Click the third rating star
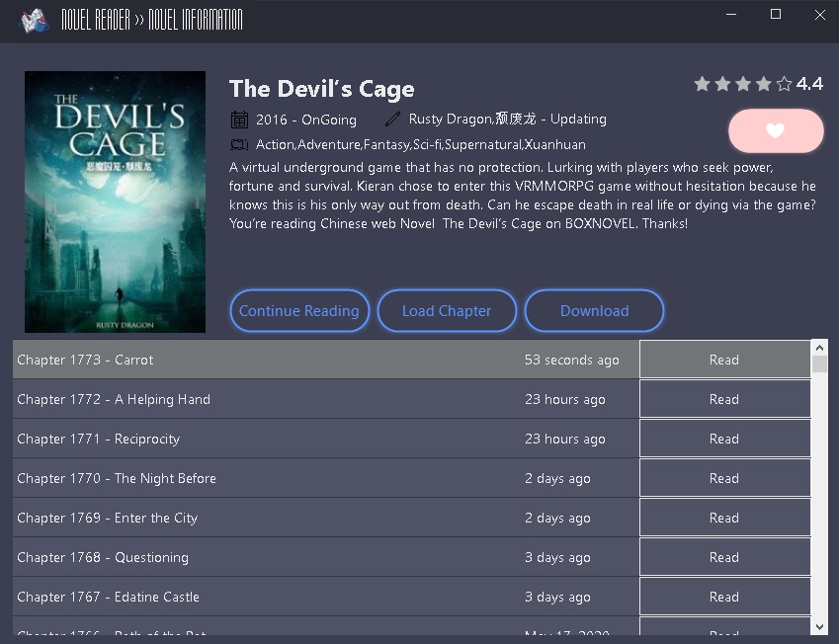This screenshot has height=644, width=839. [x=743, y=84]
